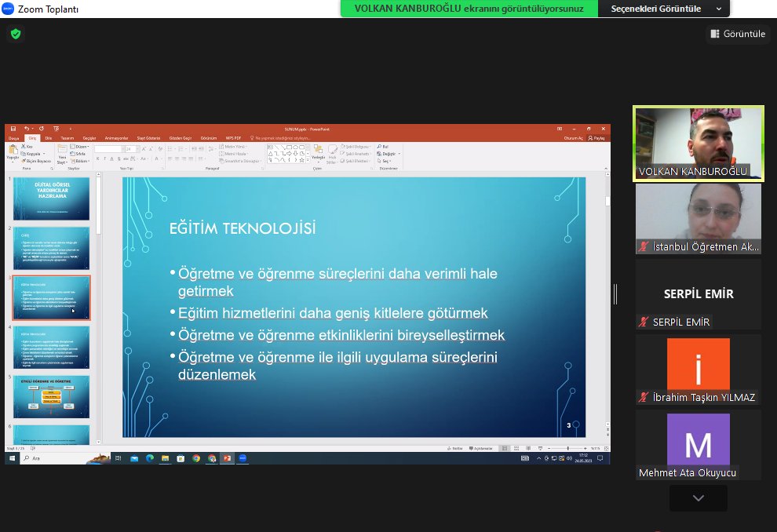Image resolution: width=777 pixels, height=532 pixels.
Task: Toggle underline A formatting
Action: tap(111, 159)
